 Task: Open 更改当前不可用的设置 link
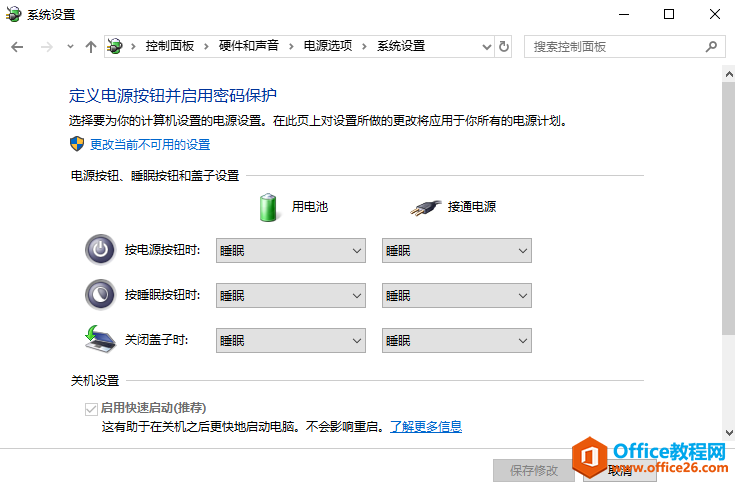(150, 144)
